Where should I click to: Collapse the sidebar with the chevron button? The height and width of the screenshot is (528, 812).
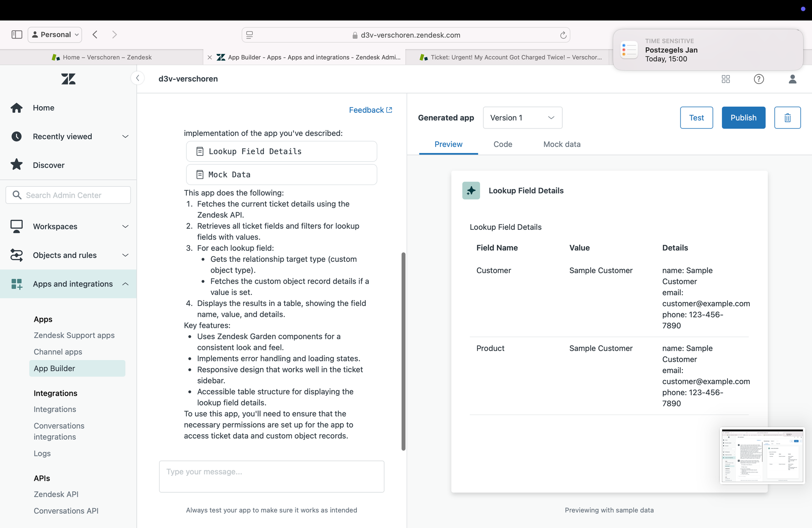click(138, 78)
